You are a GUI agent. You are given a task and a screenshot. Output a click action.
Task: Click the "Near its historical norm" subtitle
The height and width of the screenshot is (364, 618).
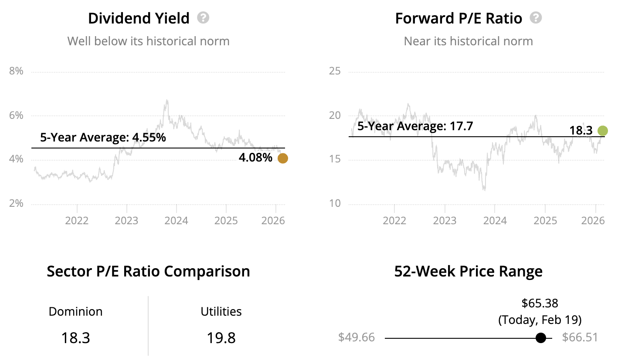(468, 41)
